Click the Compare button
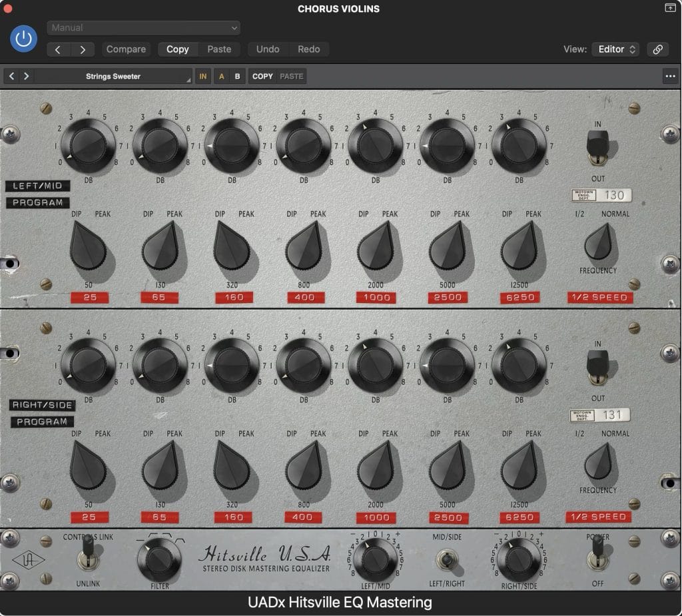682x616 pixels. point(126,49)
